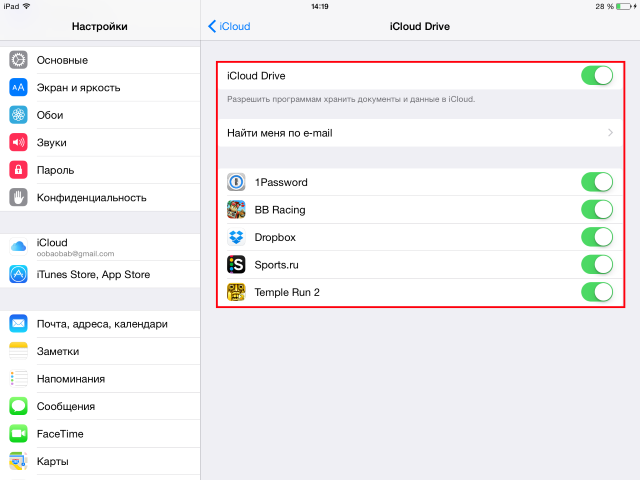
Task: Select Обои in the sidebar
Action: click(x=100, y=115)
